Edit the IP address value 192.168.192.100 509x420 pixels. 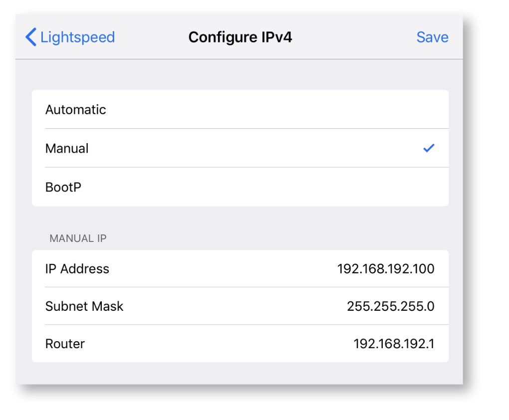pyautogui.click(x=385, y=269)
